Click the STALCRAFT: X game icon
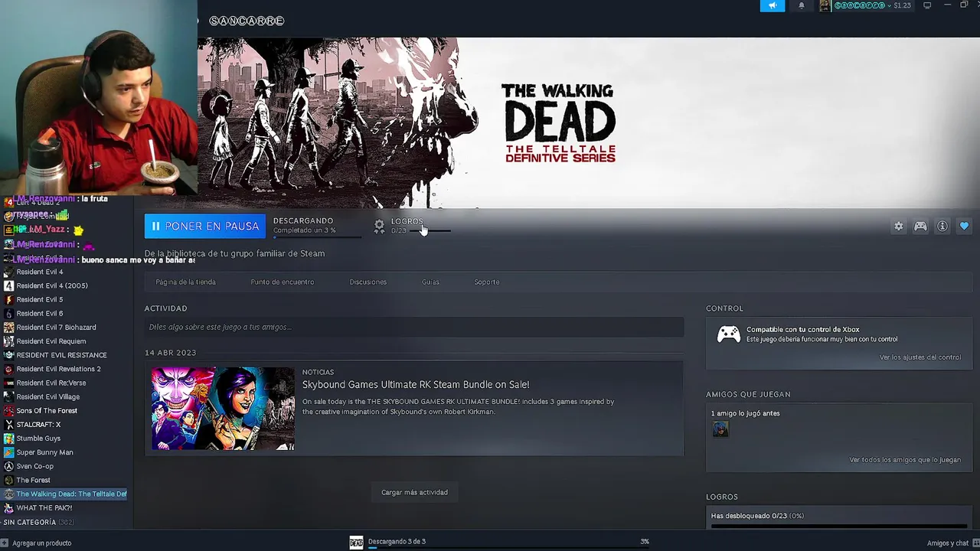The width and height of the screenshot is (980, 551). (9, 425)
